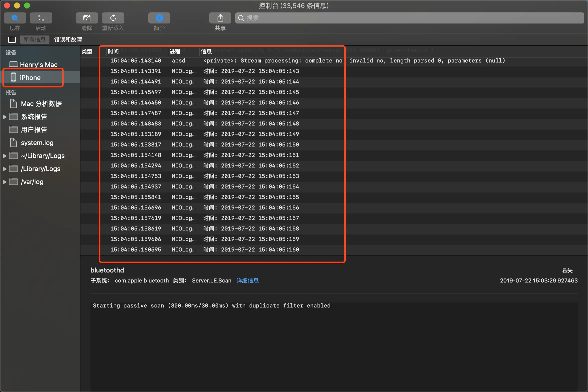Expand the /var/log folder
588x392 pixels.
(x=5, y=182)
